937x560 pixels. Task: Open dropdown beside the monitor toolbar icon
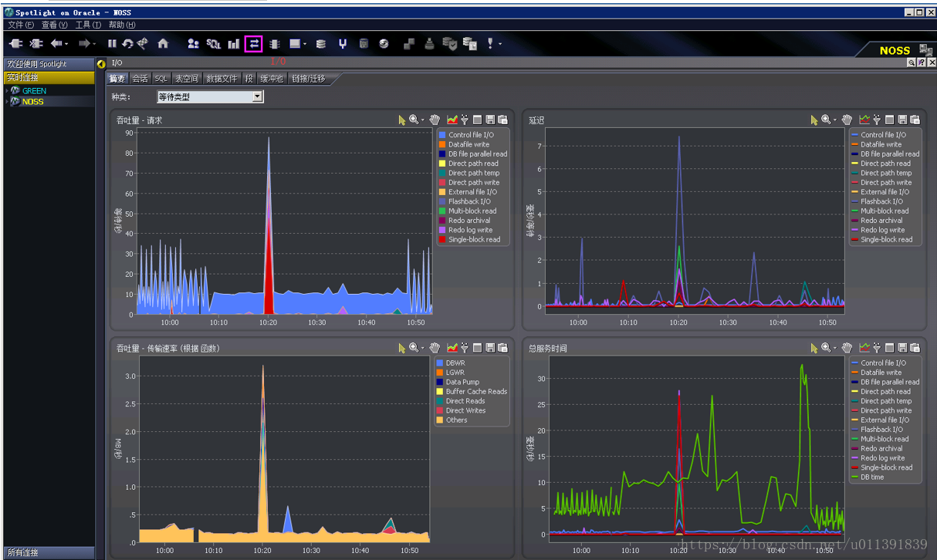tap(305, 44)
